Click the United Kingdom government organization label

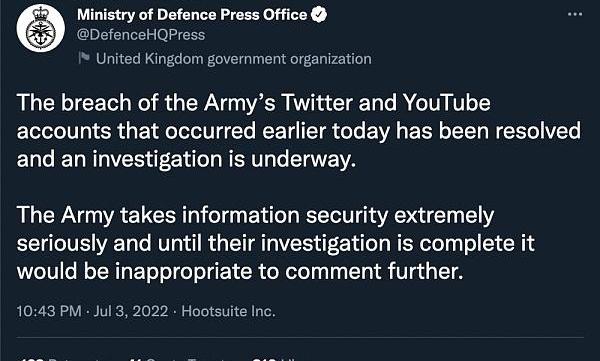click(233, 59)
